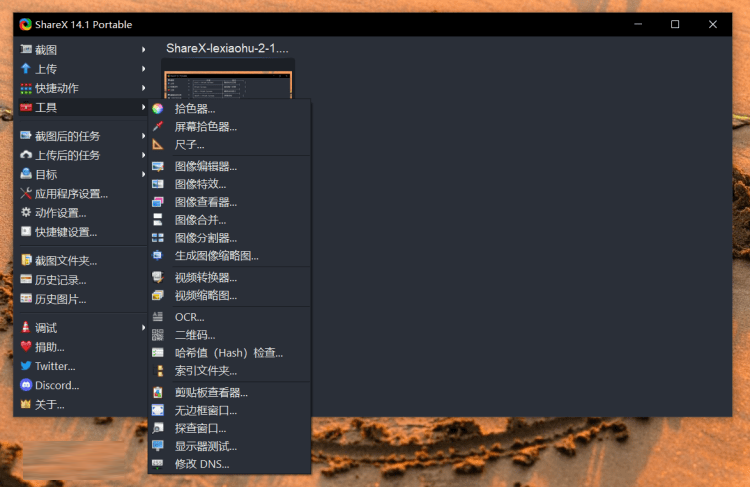Choose 视频转换器... menu entry
The height and width of the screenshot is (487, 750).
tap(230, 277)
